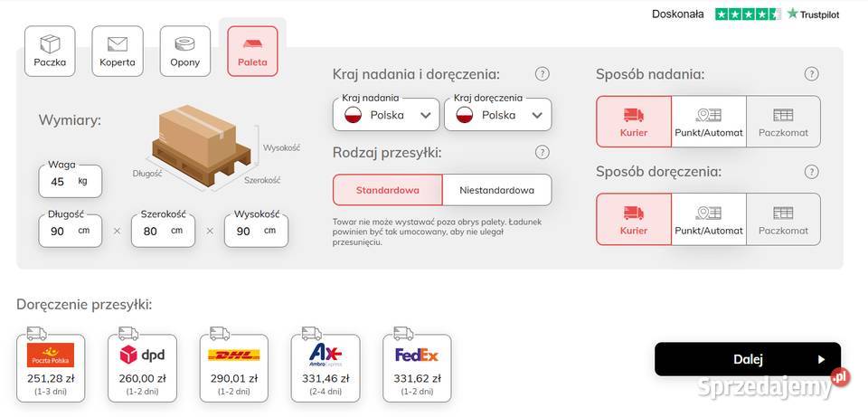Viewport: 868px width, 417px height.
Task: Open help icon next to Rodzaj przesyłki
Action: tap(542, 152)
